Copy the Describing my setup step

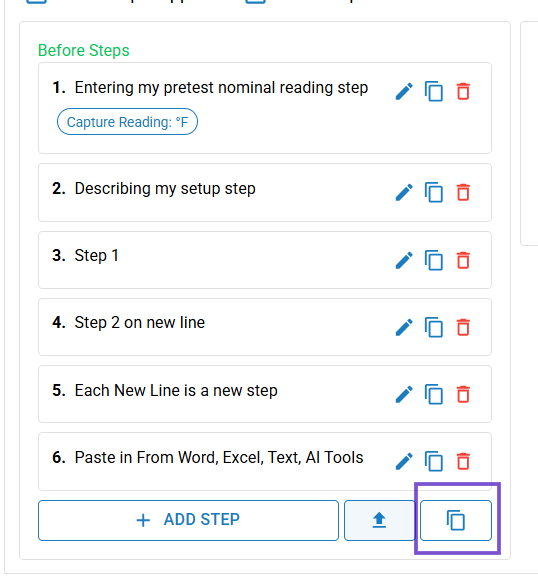(x=434, y=192)
